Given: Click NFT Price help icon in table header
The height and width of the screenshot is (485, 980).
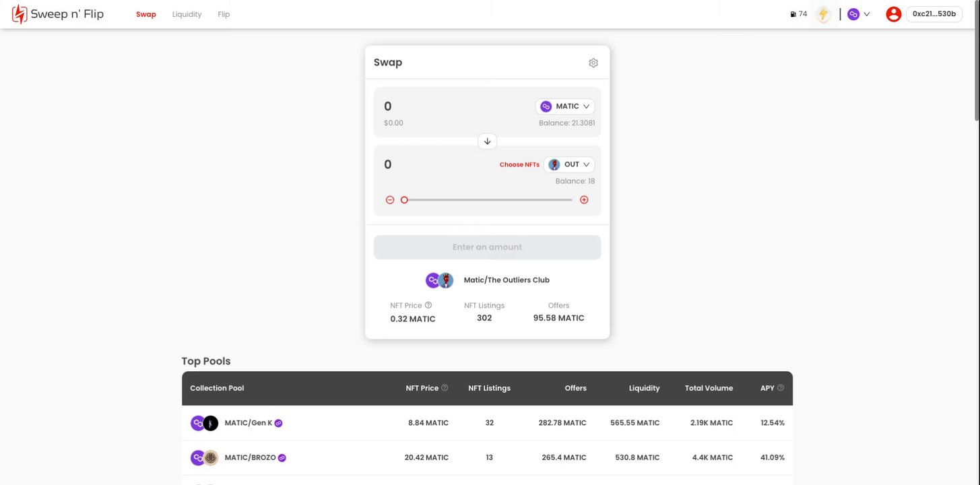Looking at the screenshot, I should tap(445, 388).
